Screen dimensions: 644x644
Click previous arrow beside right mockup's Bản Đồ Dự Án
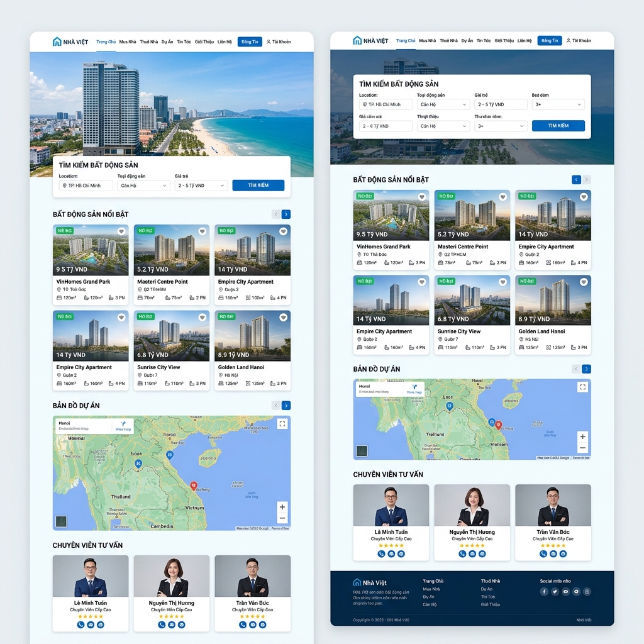pos(576,369)
